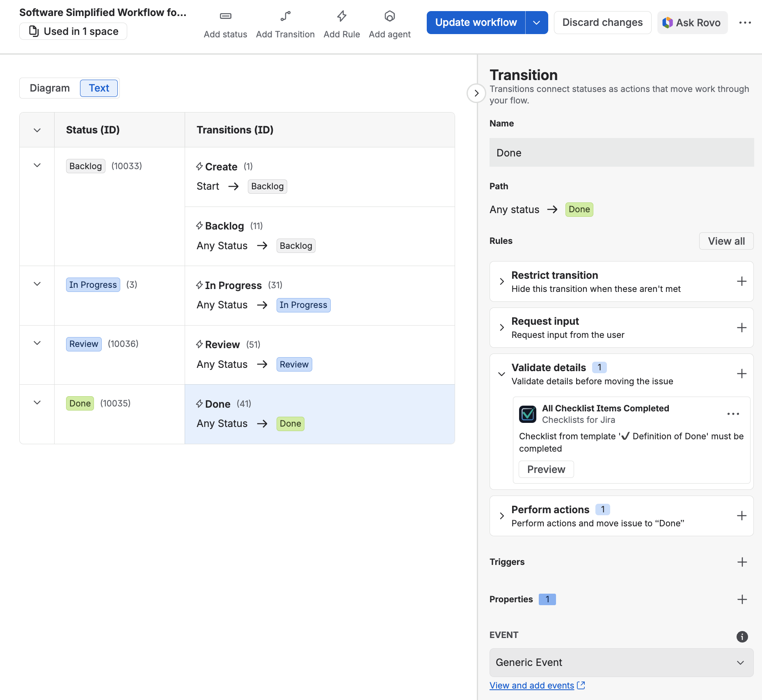Click the Add Transition icon
Screen dimensions: 762x700
tap(285, 16)
